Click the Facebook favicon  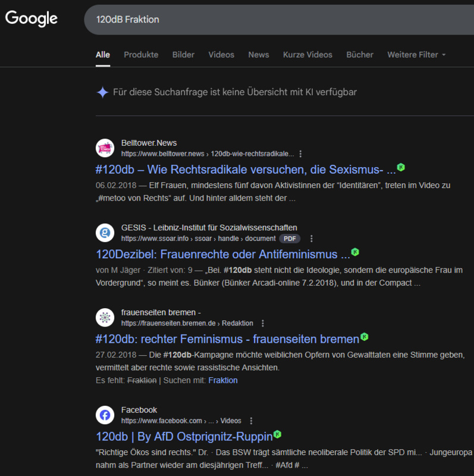pos(105,415)
